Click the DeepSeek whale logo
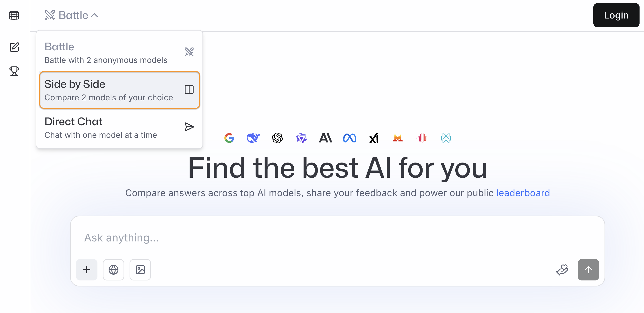This screenshot has width=644, height=313. [x=253, y=138]
